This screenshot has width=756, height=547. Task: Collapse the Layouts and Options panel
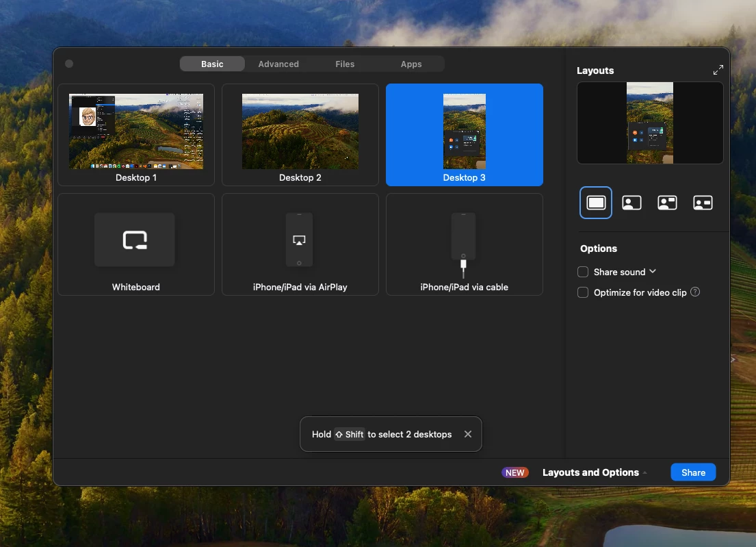point(595,472)
